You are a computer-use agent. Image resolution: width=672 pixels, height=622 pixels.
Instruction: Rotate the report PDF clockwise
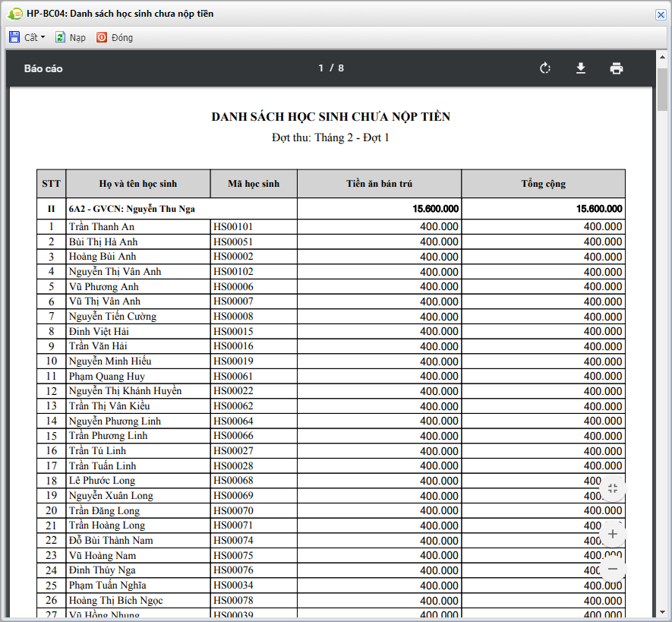544,68
